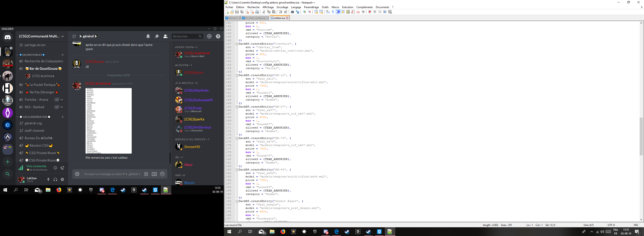Disconnect from Discord voice channel icon

tap(63, 168)
